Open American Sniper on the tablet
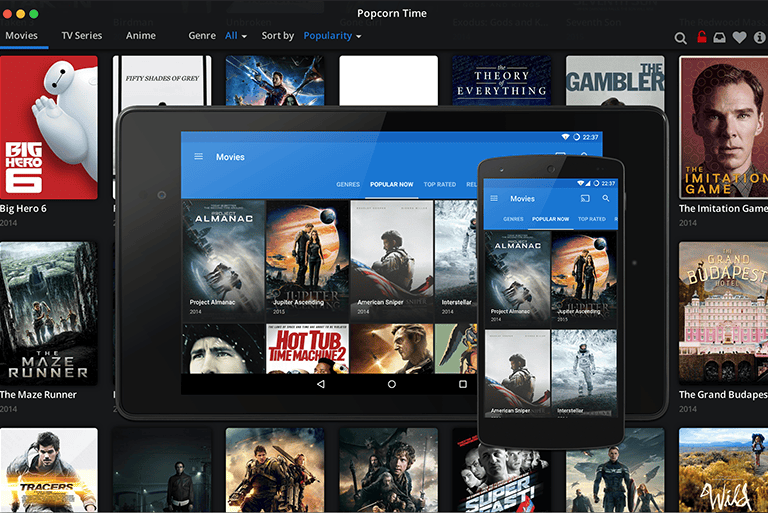The width and height of the screenshot is (768, 513). coord(392,261)
